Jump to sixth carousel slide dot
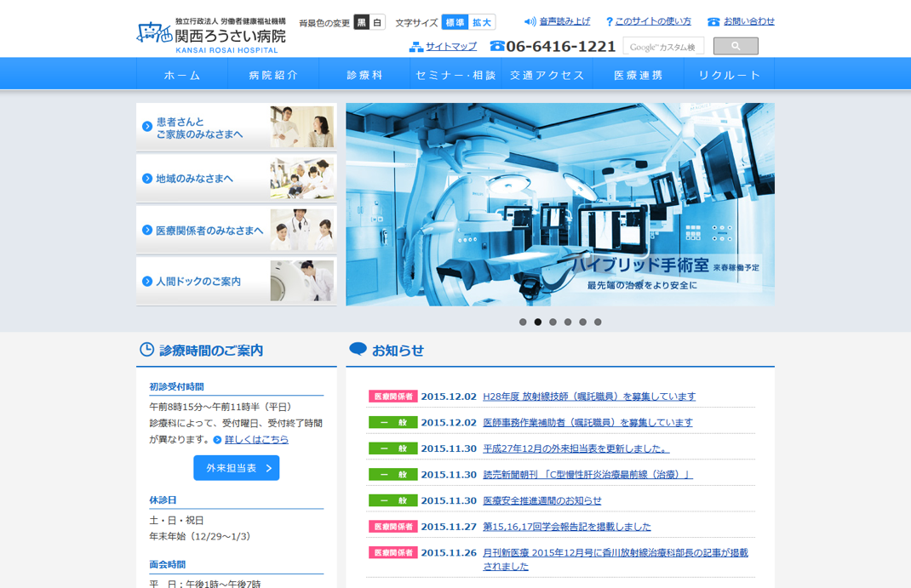This screenshot has width=911, height=588. 598,322
